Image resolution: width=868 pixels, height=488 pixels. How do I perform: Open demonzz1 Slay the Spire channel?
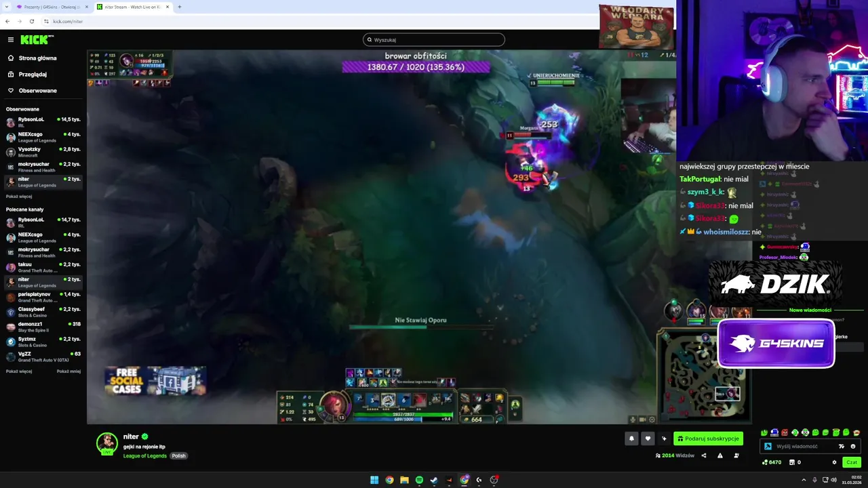coord(43,327)
